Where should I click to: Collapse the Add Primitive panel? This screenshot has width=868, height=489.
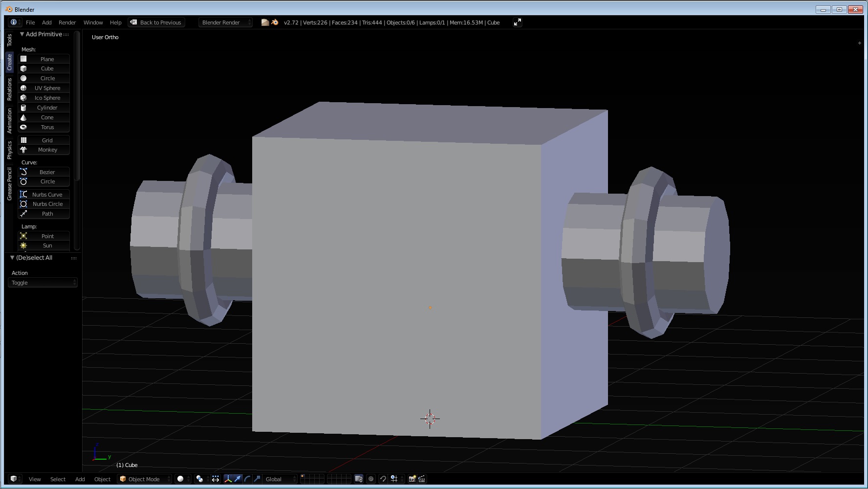[x=22, y=34]
